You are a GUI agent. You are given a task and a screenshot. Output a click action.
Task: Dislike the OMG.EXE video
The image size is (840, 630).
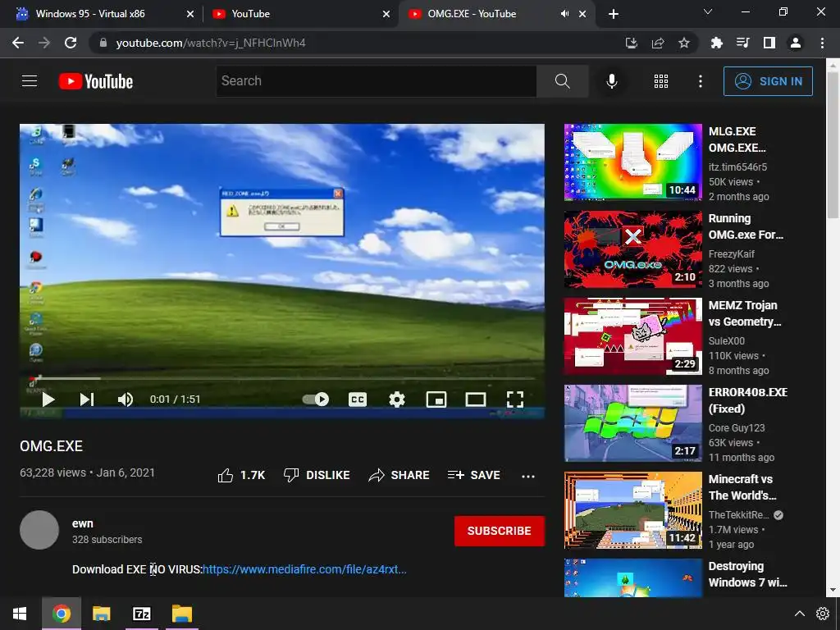317,475
